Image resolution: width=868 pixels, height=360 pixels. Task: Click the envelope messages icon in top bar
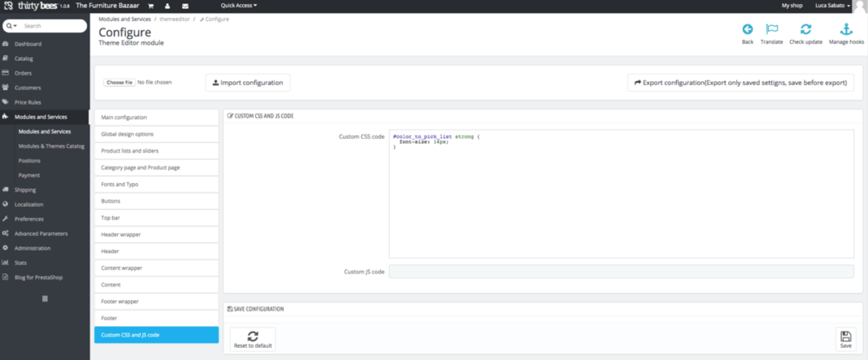pyautogui.click(x=185, y=5)
